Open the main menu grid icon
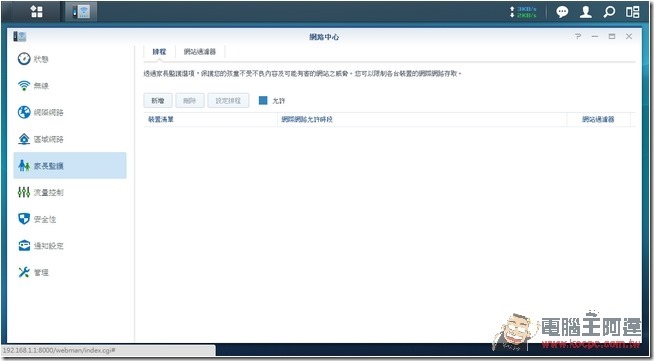This screenshot has height=361, width=654. click(37, 12)
